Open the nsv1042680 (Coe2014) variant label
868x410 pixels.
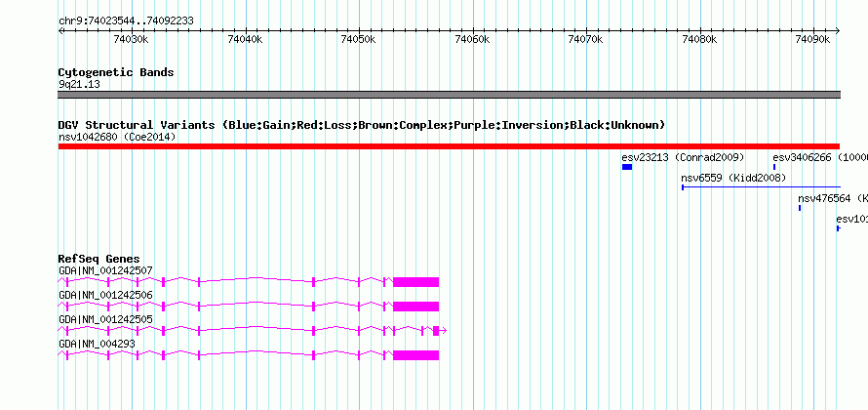point(117,137)
